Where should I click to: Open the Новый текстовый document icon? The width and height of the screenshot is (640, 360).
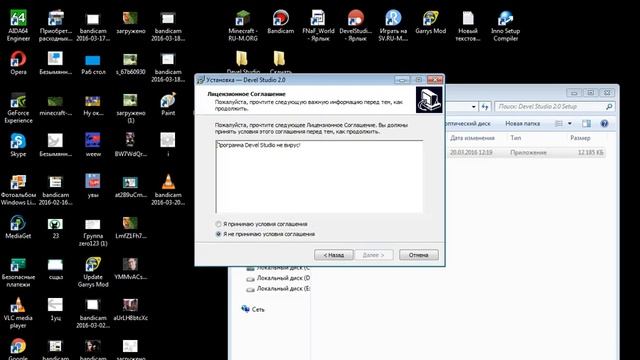(x=468, y=25)
